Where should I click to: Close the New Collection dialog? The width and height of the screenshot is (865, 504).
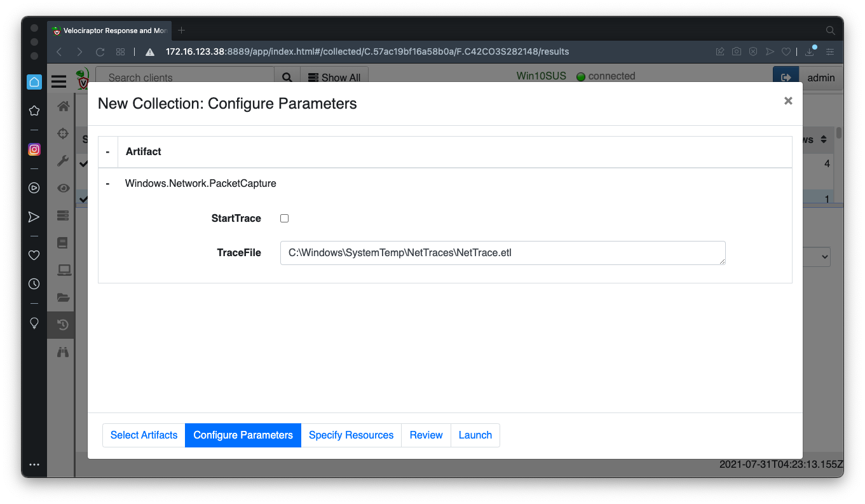tap(788, 101)
